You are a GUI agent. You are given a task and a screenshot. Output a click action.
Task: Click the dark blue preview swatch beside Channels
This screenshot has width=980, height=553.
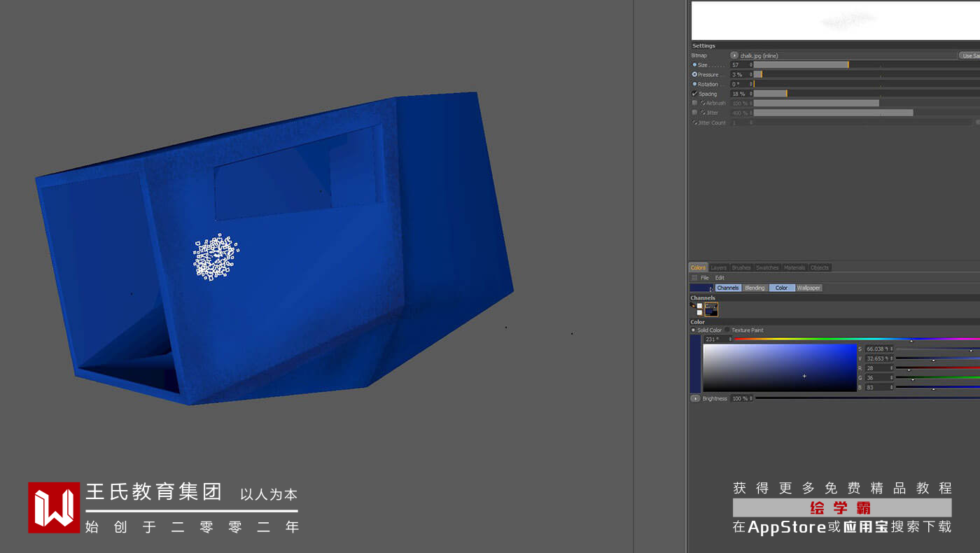click(700, 288)
